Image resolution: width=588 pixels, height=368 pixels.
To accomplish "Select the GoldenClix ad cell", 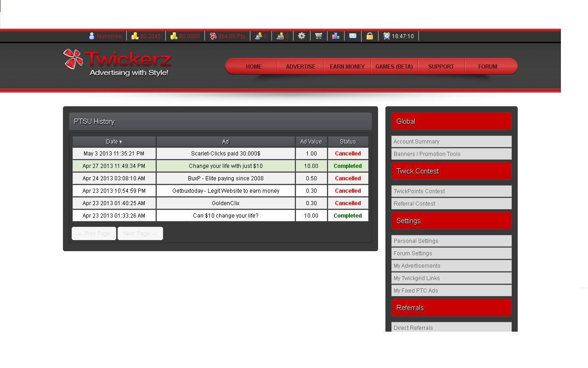I will (226, 203).
